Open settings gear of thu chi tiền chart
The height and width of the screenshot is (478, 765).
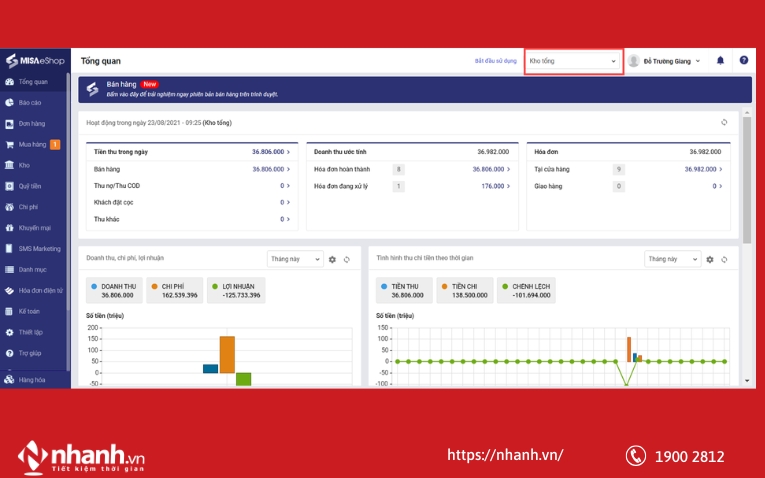pos(710,259)
